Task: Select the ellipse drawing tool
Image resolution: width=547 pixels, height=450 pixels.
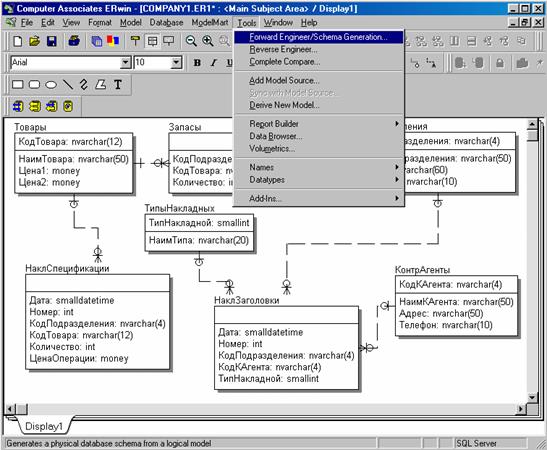Action: pyautogui.click(x=51, y=84)
